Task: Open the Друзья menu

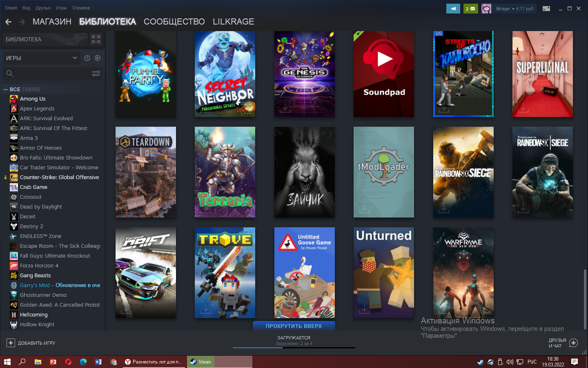Action: [x=43, y=8]
